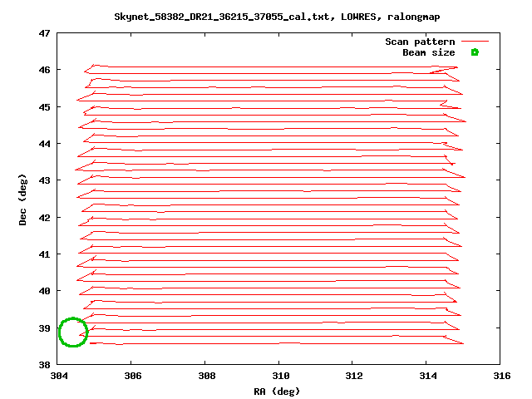
Task: Click the RA axis tick label 306
Action: 133,376
